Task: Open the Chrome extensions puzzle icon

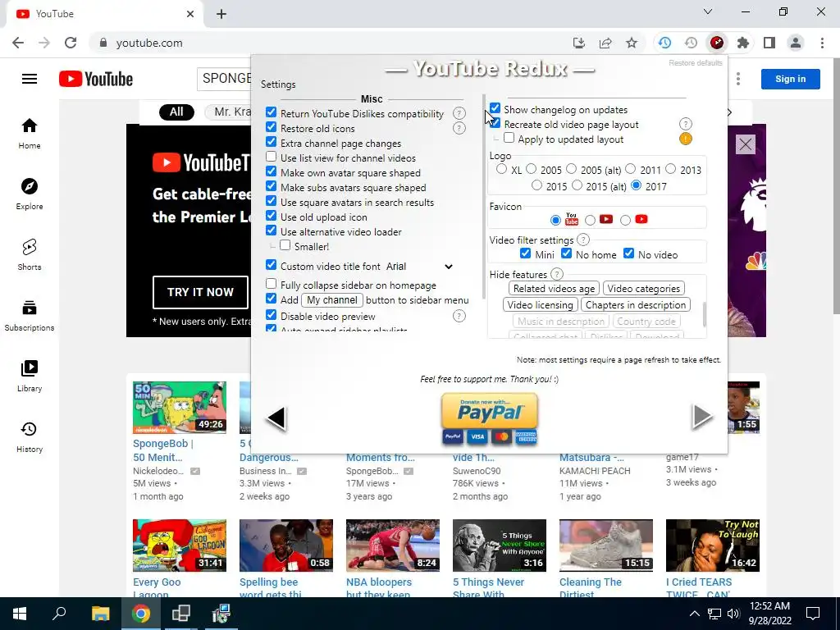Action: [742, 43]
